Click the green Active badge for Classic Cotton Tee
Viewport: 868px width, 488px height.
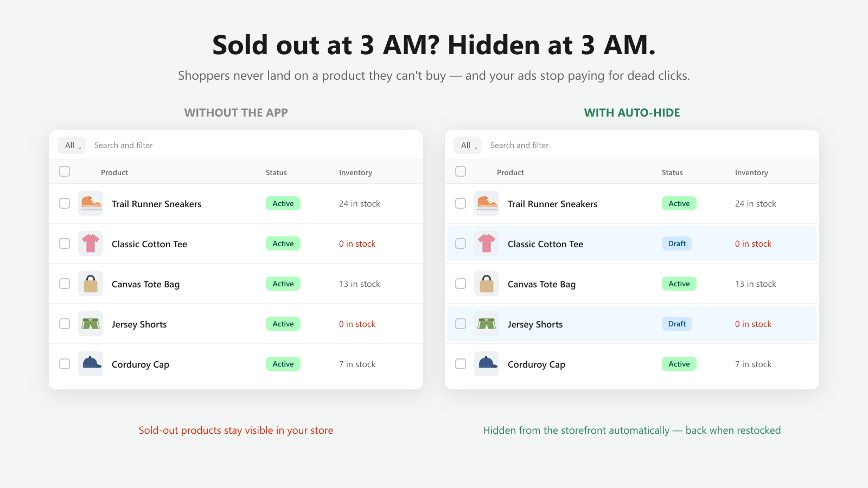coord(283,243)
